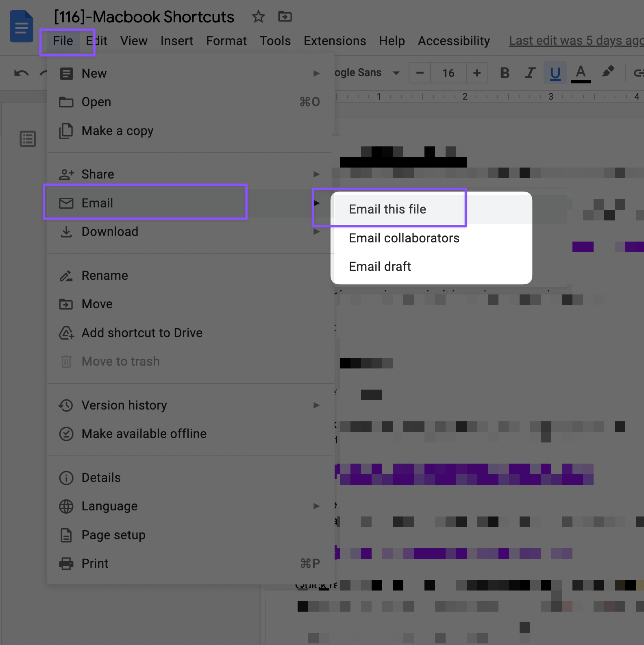Open the Tools menu
Screen dimensions: 644x645
[275, 41]
